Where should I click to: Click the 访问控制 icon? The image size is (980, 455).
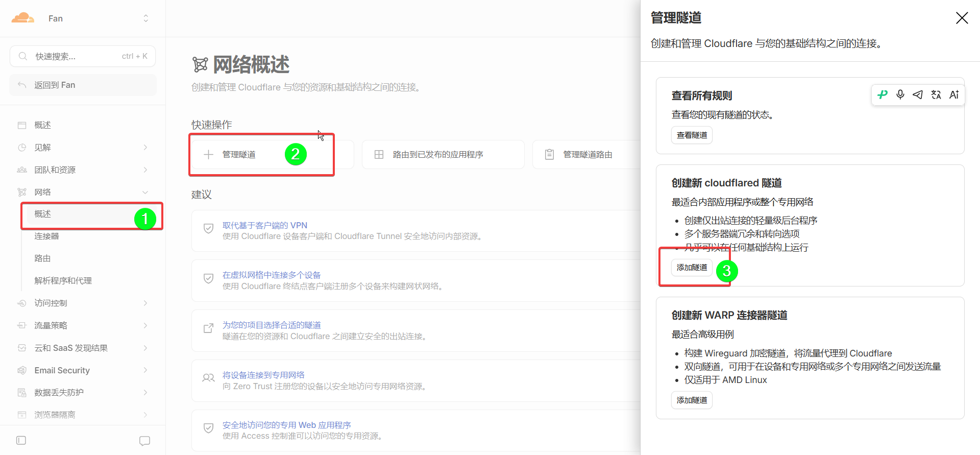(22, 303)
